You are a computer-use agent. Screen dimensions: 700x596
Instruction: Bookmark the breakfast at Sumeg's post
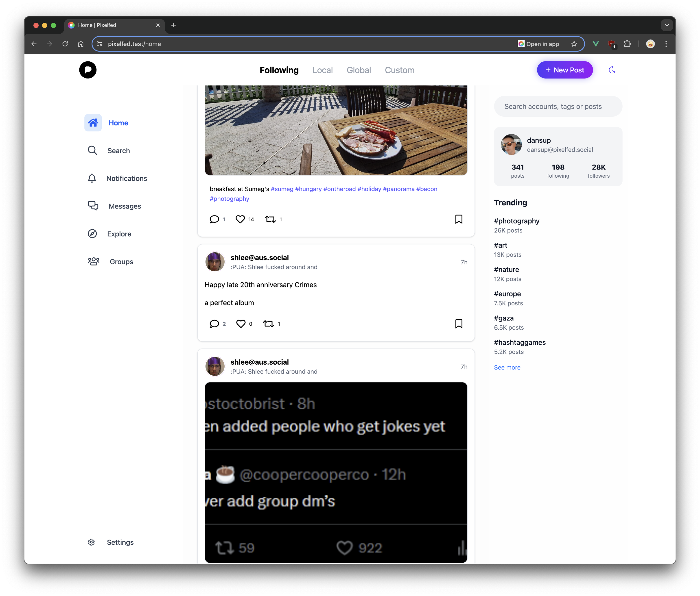pyautogui.click(x=458, y=219)
